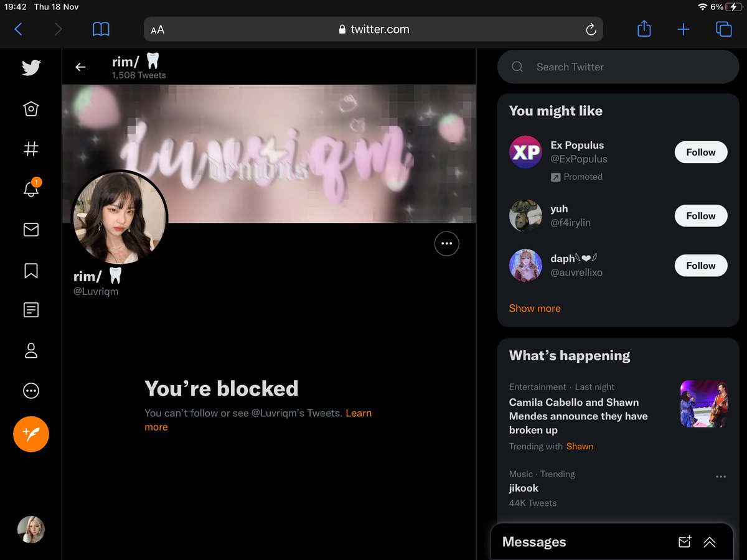Select twitter.com address bar
Viewport: 747px width, 560px height.
tap(374, 29)
